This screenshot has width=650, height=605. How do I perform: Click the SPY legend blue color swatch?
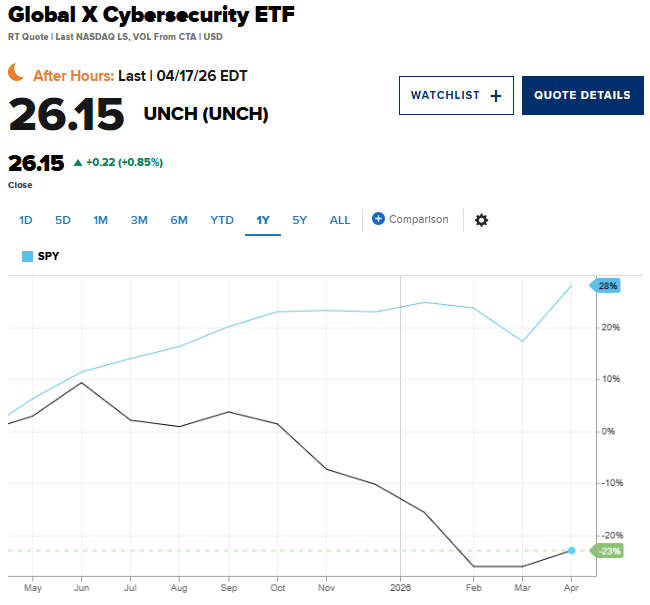(x=27, y=256)
